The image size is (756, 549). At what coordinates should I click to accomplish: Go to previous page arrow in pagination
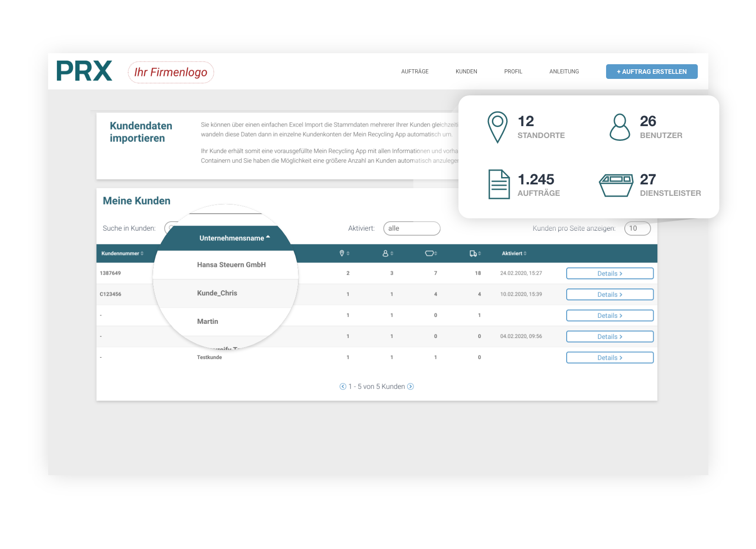tap(342, 387)
